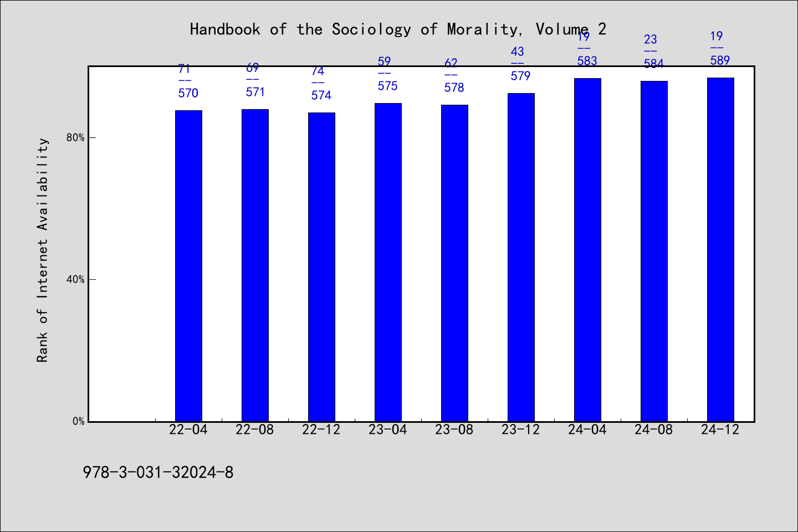Select the blue bar for 23-04
The width and height of the screenshot is (798, 532).
(x=388, y=263)
